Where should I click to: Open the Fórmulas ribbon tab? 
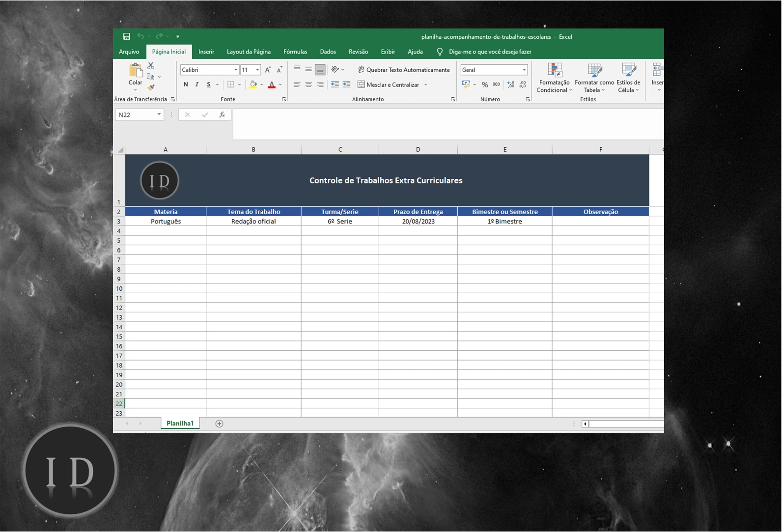pyautogui.click(x=295, y=52)
